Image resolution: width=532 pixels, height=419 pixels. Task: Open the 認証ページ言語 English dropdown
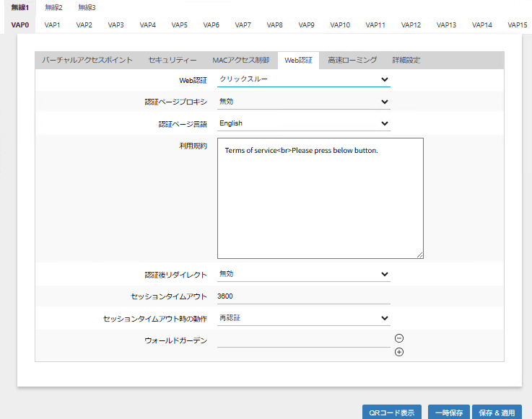(303, 123)
